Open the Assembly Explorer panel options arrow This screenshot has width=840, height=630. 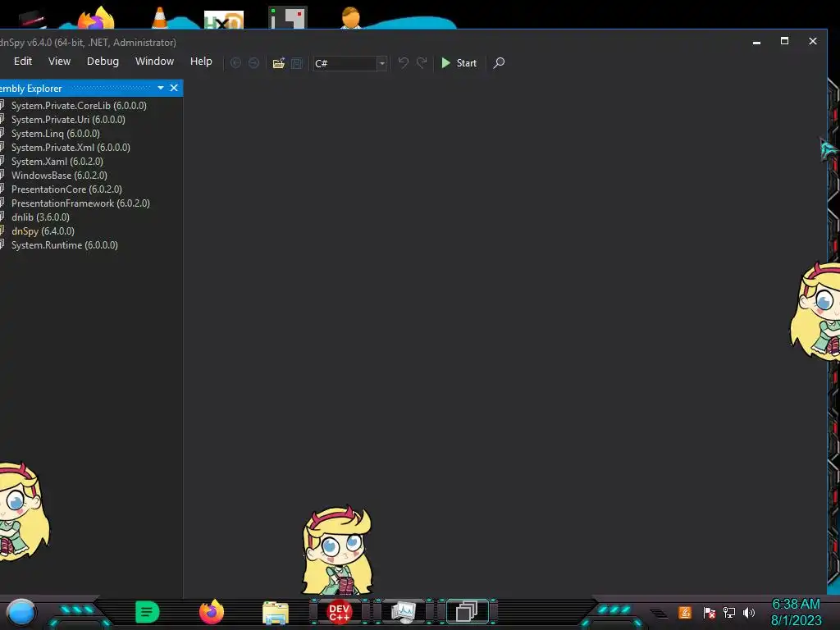click(161, 88)
